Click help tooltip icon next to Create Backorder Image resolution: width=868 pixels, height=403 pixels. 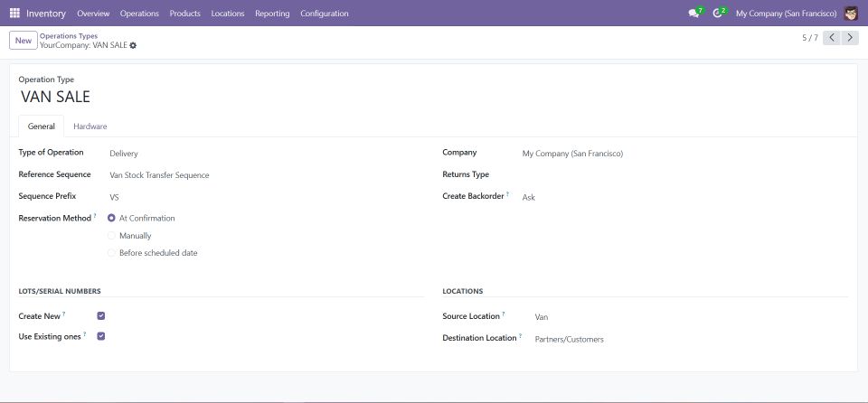pos(507,194)
